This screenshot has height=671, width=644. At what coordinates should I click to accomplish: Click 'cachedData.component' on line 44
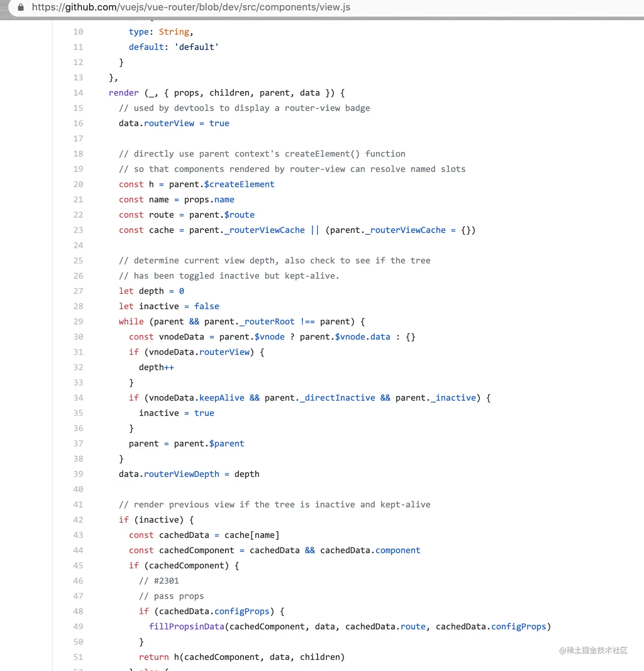(x=370, y=550)
